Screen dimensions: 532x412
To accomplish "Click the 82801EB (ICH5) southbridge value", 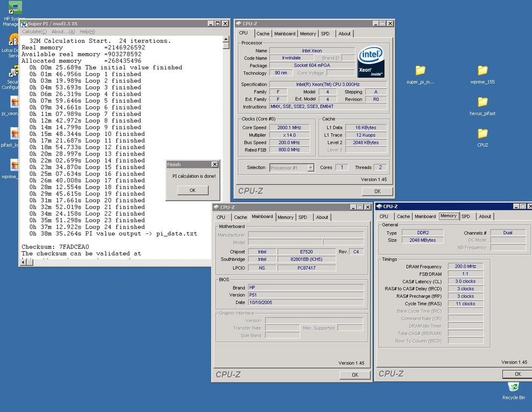I will [x=307, y=260].
